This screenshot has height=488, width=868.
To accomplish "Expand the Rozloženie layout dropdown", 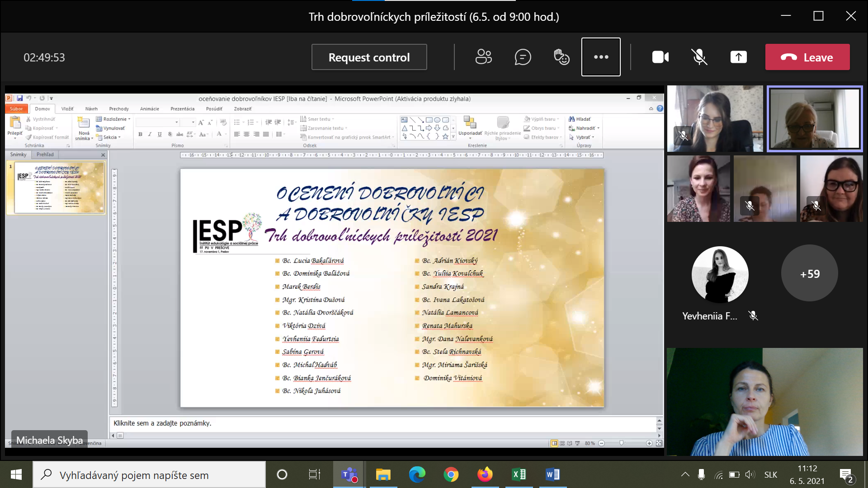I will tap(113, 119).
